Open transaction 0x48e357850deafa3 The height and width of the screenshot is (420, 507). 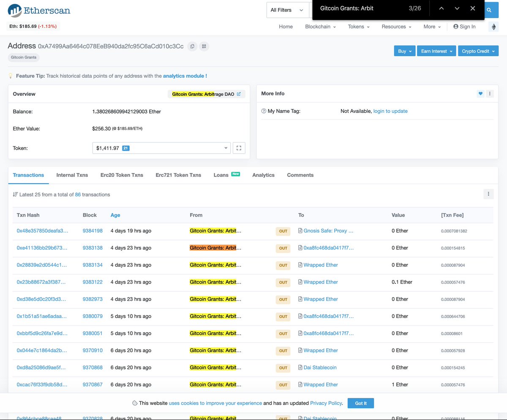pos(42,230)
